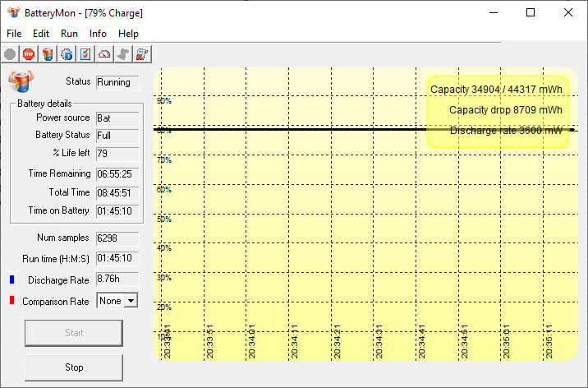Viewport: 588px width, 388px height.
Task: Click the disabled Start button
Action: [74, 333]
